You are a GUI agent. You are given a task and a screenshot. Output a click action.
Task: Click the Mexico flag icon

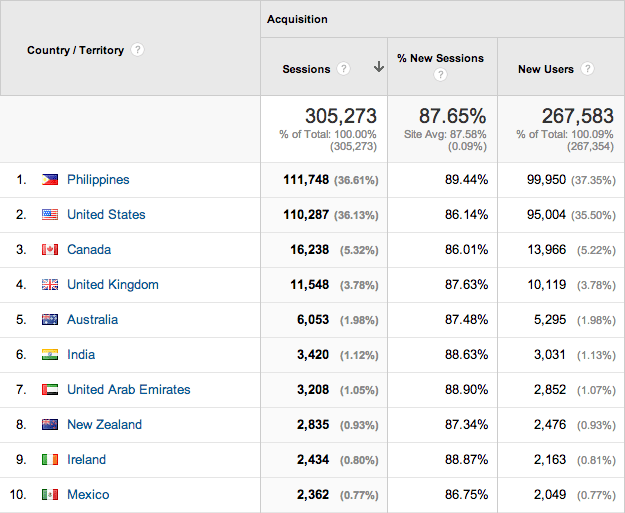50,495
